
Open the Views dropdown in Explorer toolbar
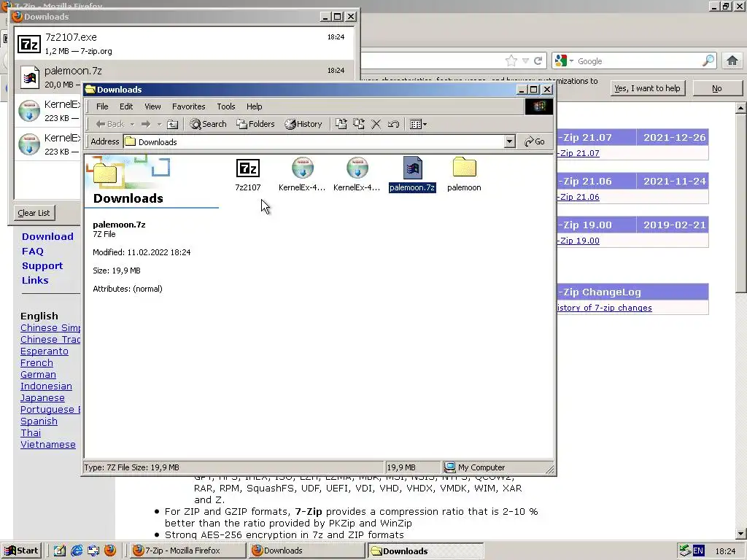point(418,124)
